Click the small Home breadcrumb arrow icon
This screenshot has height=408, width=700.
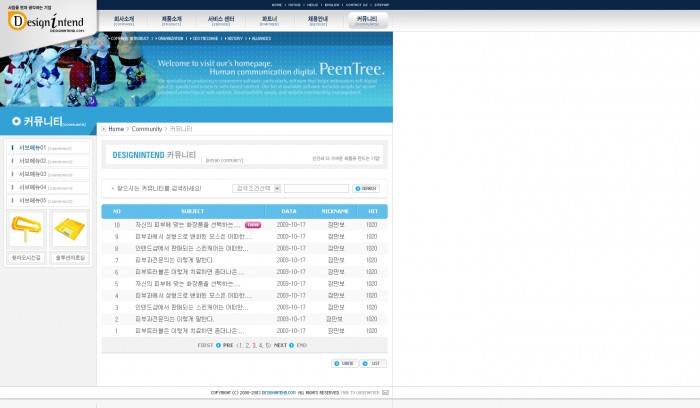(104, 129)
